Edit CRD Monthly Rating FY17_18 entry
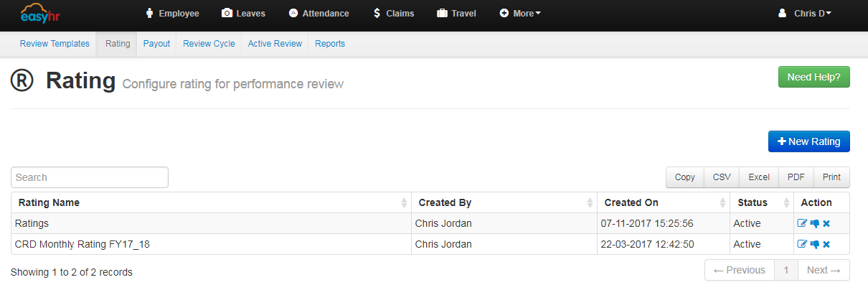The width and height of the screenshot is (868, 290). click(802, 245)
